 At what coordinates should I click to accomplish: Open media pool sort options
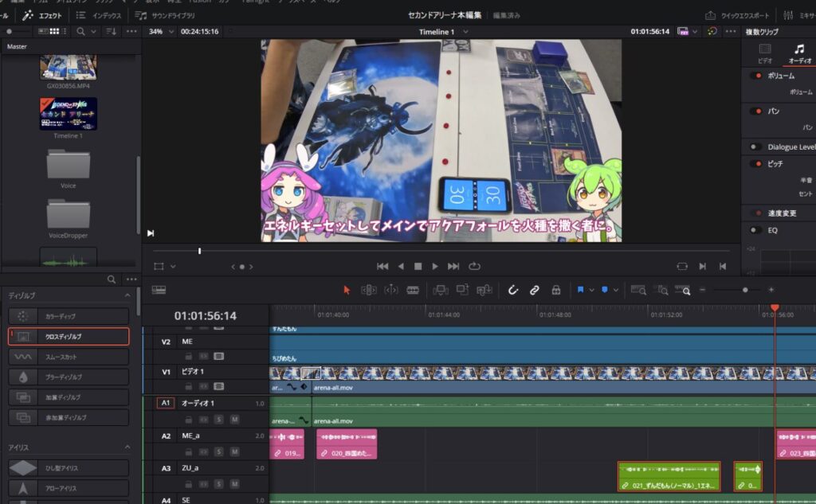[x=112, y=31]
